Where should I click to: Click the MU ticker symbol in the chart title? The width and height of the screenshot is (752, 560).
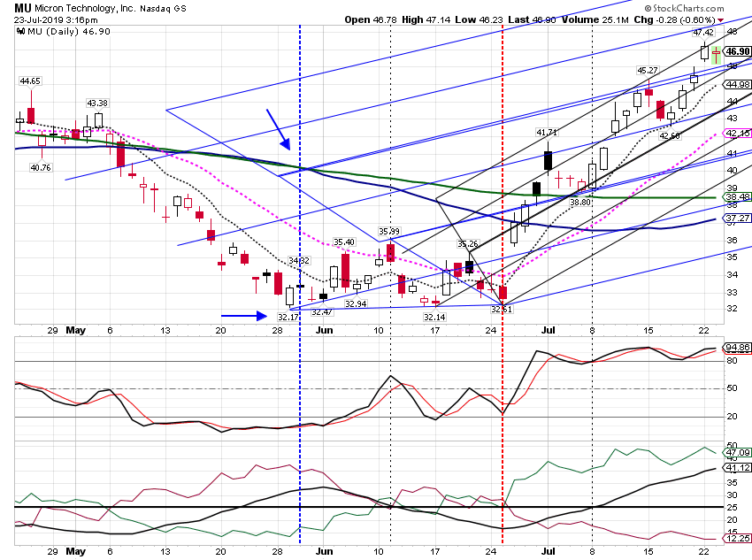(22, 8)
